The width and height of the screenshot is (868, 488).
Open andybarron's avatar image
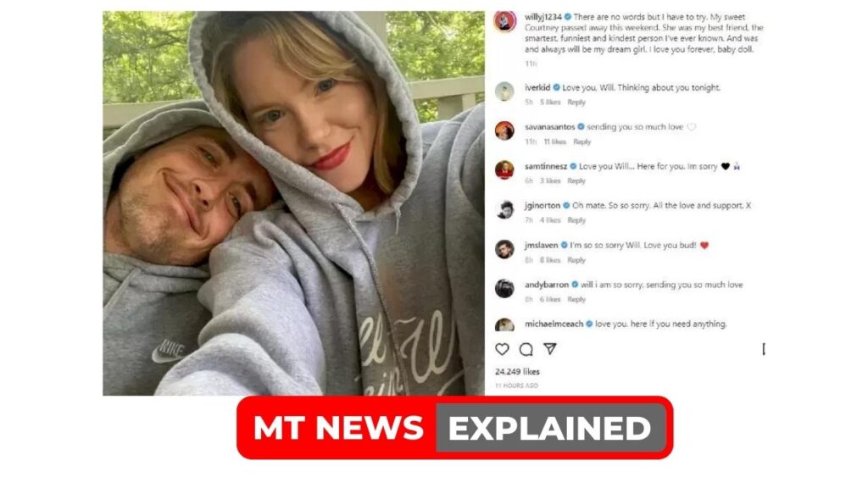[x=504, y=289]
